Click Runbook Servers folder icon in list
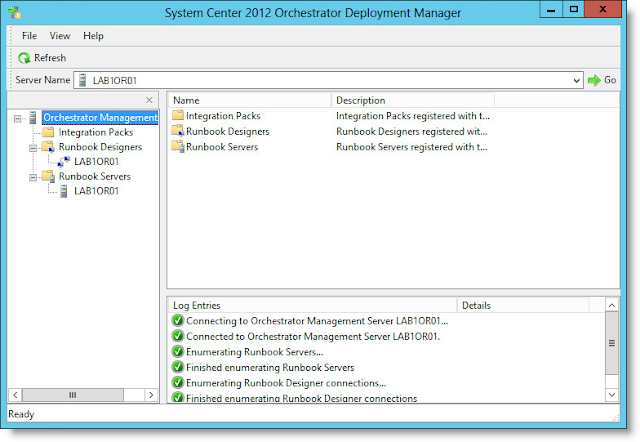Viewport: 640px width, 442px height. 178,147
